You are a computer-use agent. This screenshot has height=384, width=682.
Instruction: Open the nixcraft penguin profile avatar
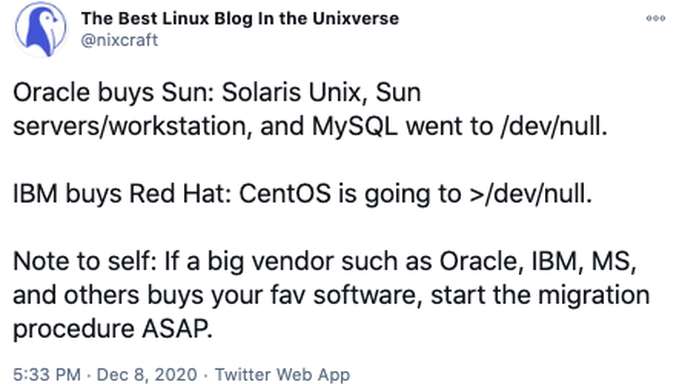40,30
